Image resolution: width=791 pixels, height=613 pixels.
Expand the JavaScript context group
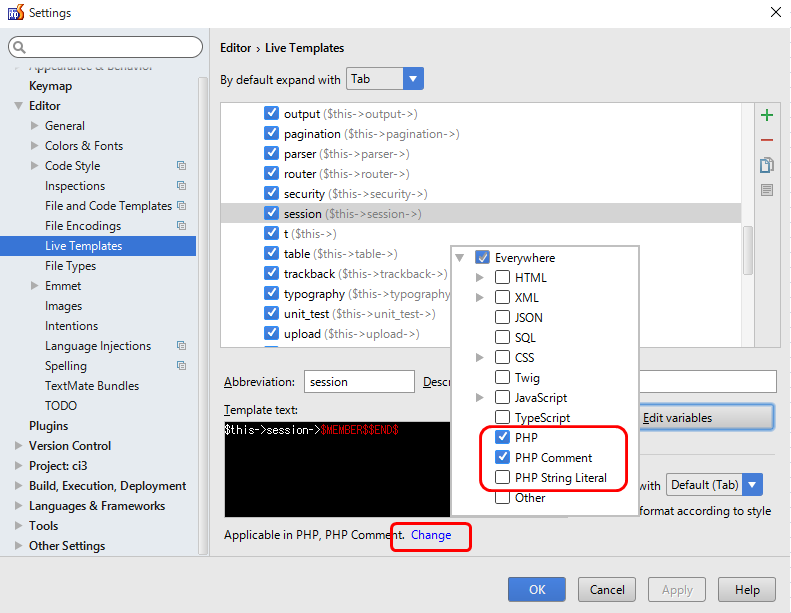pos(480,397)
